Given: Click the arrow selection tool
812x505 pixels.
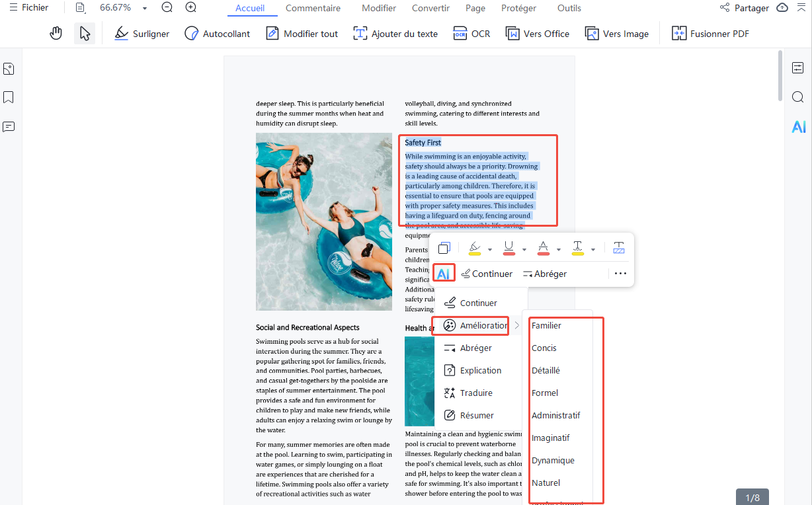Looking at the screenshot, I should [85, 34].
